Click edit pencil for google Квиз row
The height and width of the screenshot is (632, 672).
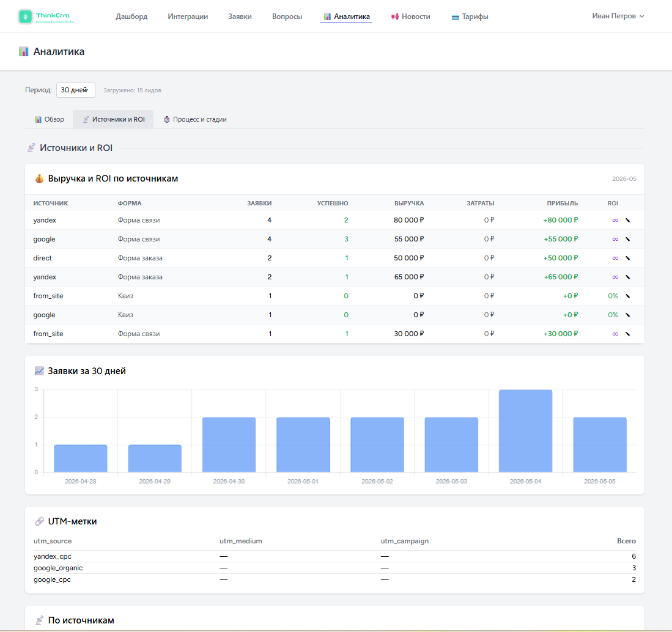pos(627,315)
